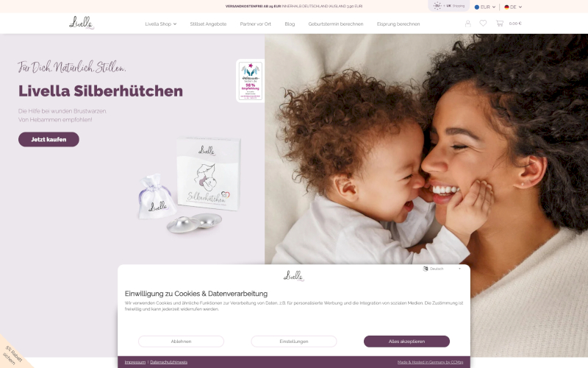The image size is (588, 368).
Task: Open Stillset Angebote menu item
Action: click(208, 24)
